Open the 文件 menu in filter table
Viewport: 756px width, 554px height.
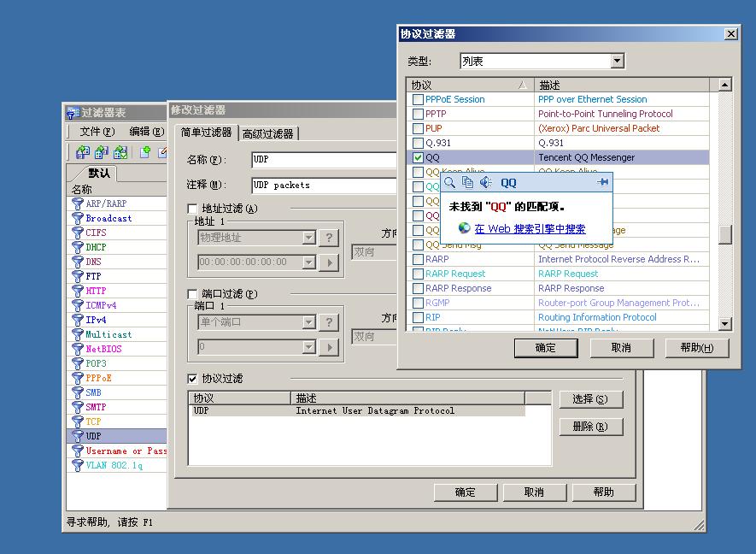tap(96, 132)
